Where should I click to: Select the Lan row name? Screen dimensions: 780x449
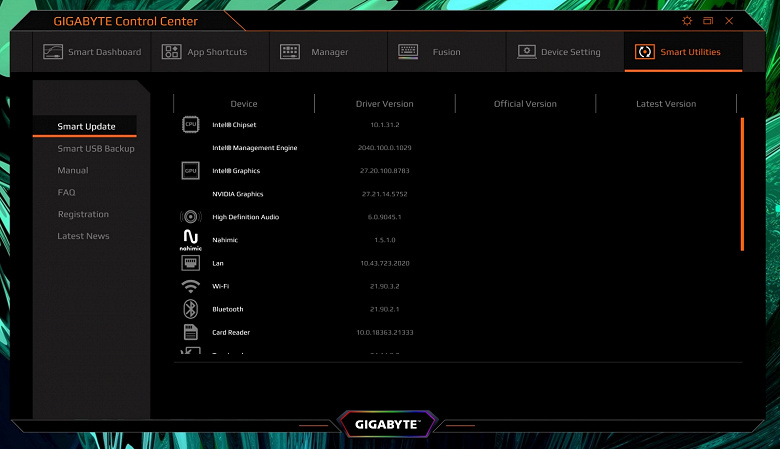pos(218,263)
